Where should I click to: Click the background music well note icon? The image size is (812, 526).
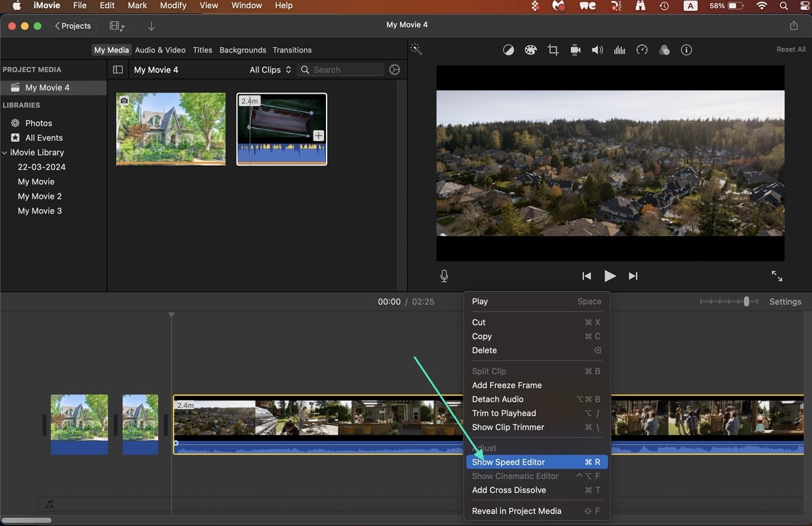coord(49,504)
